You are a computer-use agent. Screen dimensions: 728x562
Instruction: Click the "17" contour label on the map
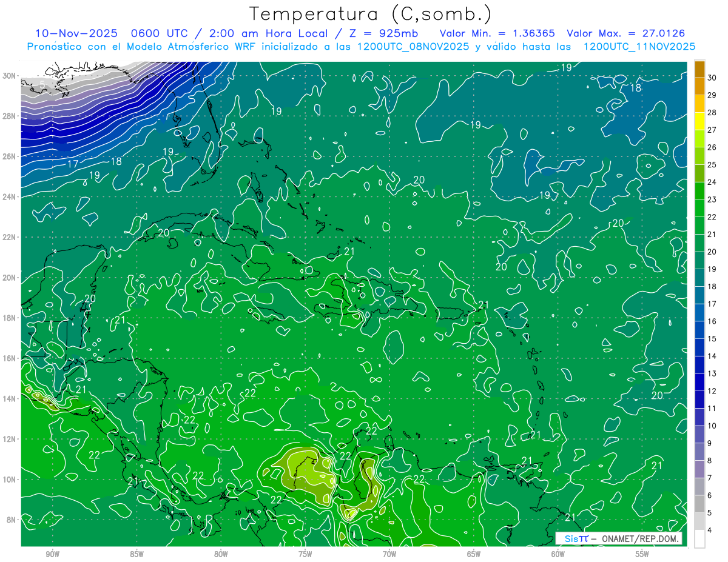[73, 164]
